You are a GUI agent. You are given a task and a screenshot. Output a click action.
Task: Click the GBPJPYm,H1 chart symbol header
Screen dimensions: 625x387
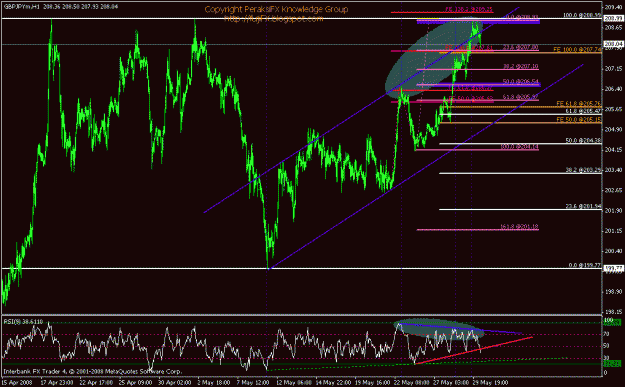[22, 7]
